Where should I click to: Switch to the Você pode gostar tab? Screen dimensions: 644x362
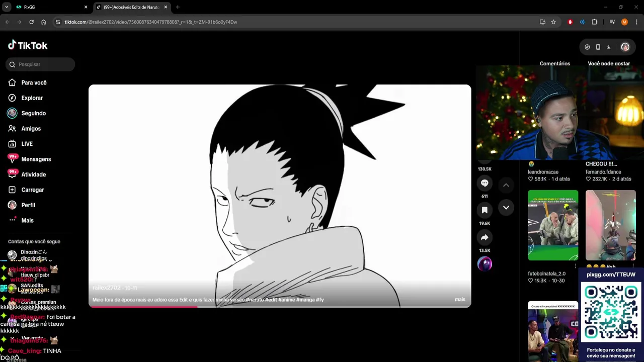pos(609,63)
